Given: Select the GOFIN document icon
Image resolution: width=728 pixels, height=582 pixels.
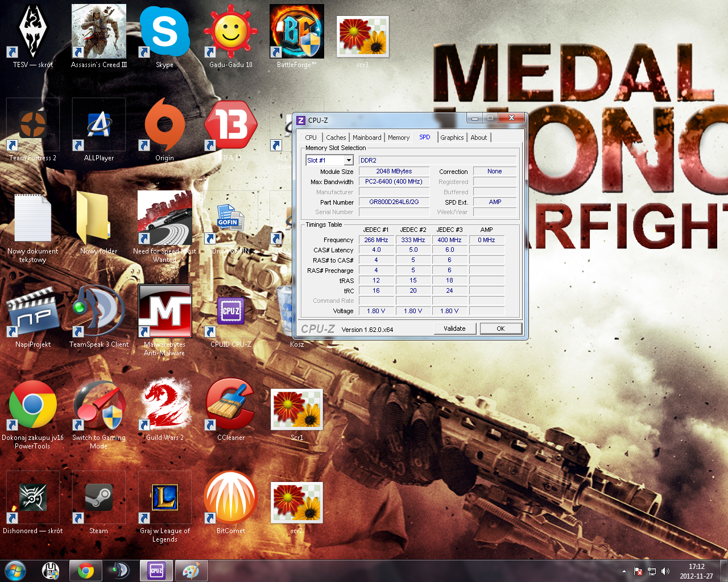Looking at the screenshot, I should pyautogui.click(x=231, y=223).
